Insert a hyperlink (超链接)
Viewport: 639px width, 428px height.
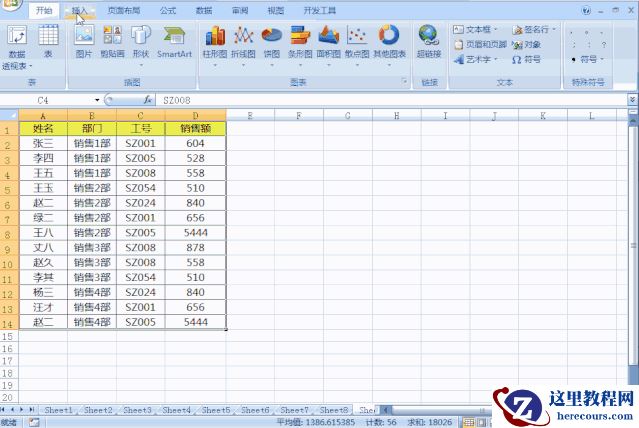point(429,41)
